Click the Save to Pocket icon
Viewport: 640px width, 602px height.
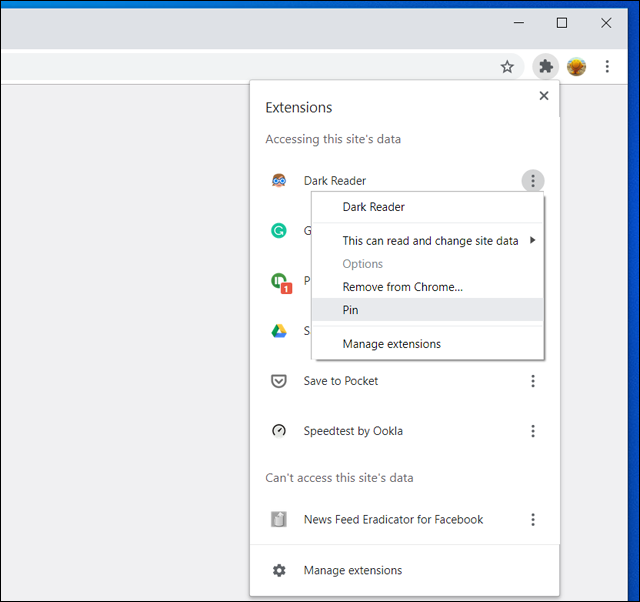279,381
